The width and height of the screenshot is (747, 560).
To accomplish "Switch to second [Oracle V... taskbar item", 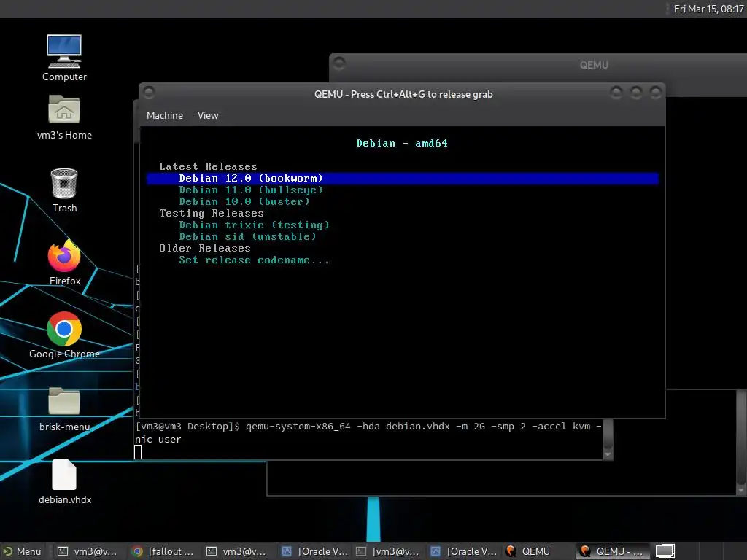I will pos(463,551).
